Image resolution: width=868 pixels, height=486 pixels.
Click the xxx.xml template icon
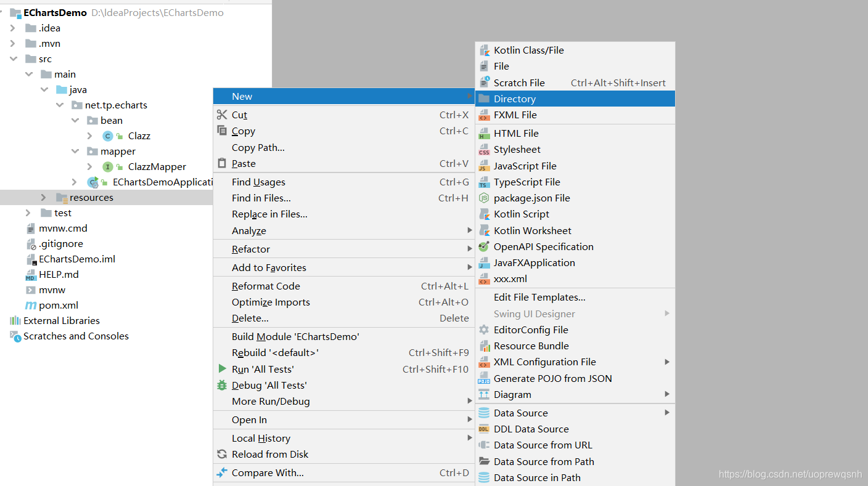tap(484, 279)
